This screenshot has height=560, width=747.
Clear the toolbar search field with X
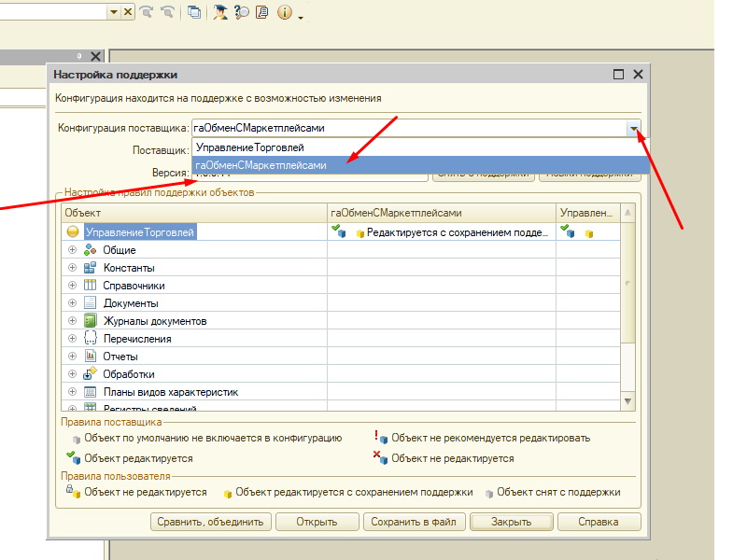[128, 12]
